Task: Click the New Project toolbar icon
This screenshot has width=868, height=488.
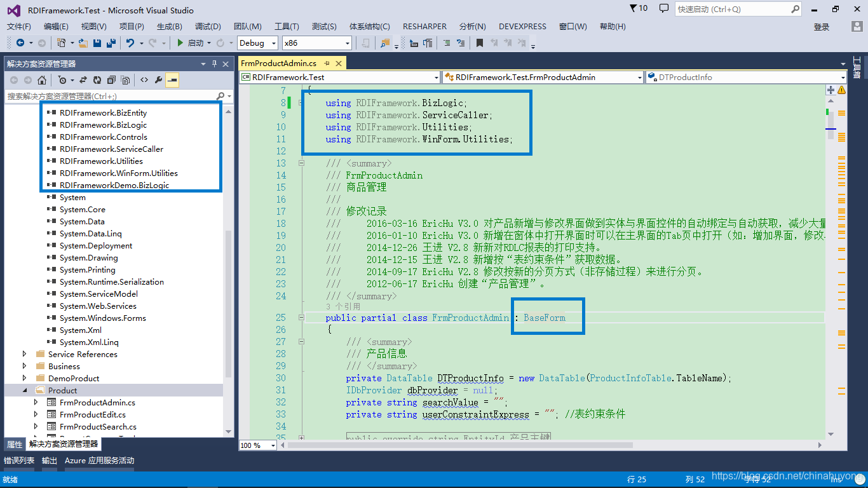Action: 62,43
